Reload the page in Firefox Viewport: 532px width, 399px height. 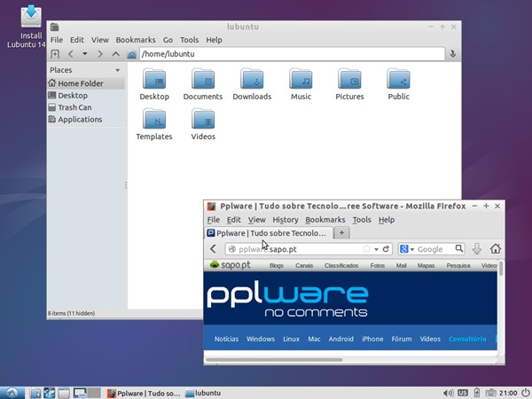click(386, 249)
